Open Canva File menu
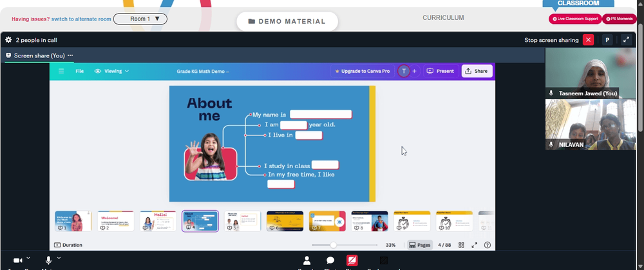644x270 pixels. coord(79,71)
